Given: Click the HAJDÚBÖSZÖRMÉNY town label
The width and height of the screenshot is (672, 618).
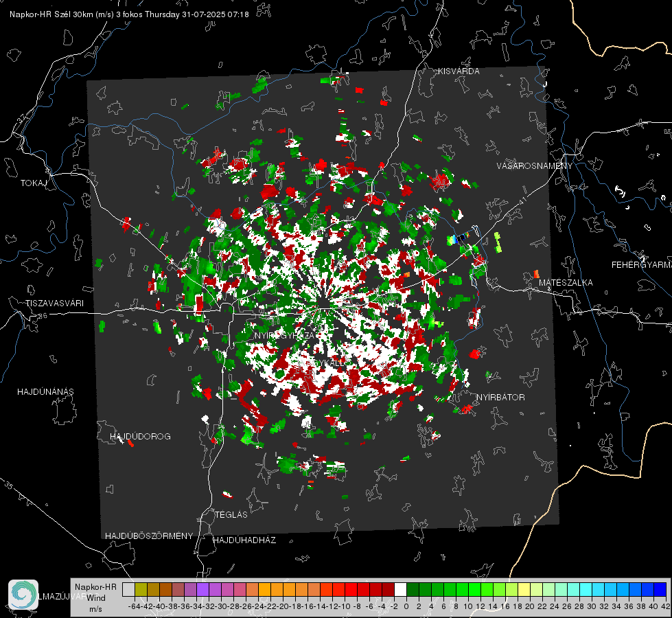Looking at the screenshot, I should click(x=149, y=536).
